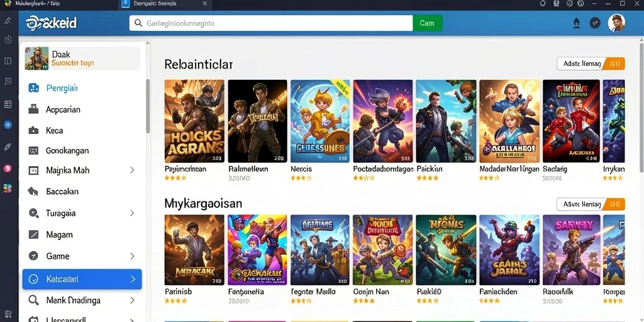Click the round dark icon beside profile avatar
This screenshot has height=322, width=644.
coord(595,23)
